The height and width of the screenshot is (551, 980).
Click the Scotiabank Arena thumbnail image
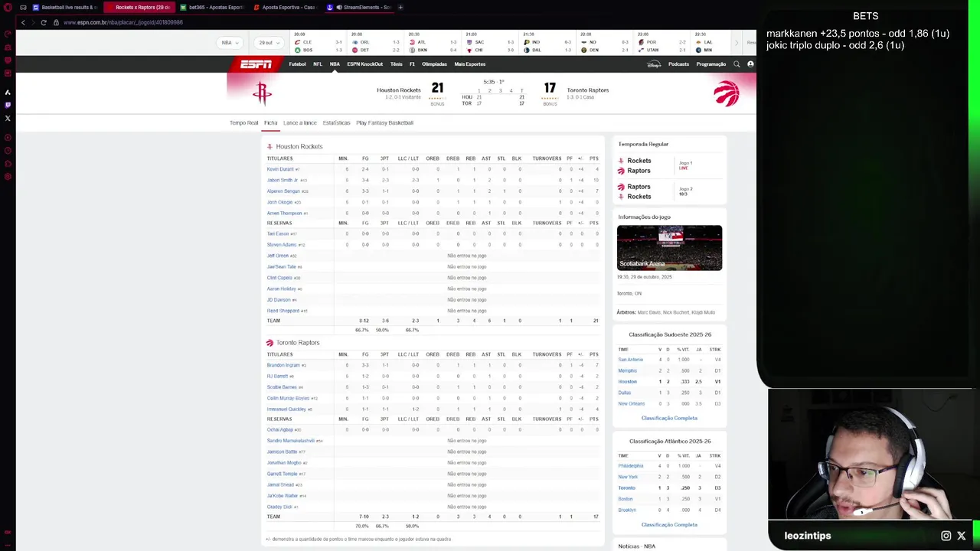tap(669, 248)
